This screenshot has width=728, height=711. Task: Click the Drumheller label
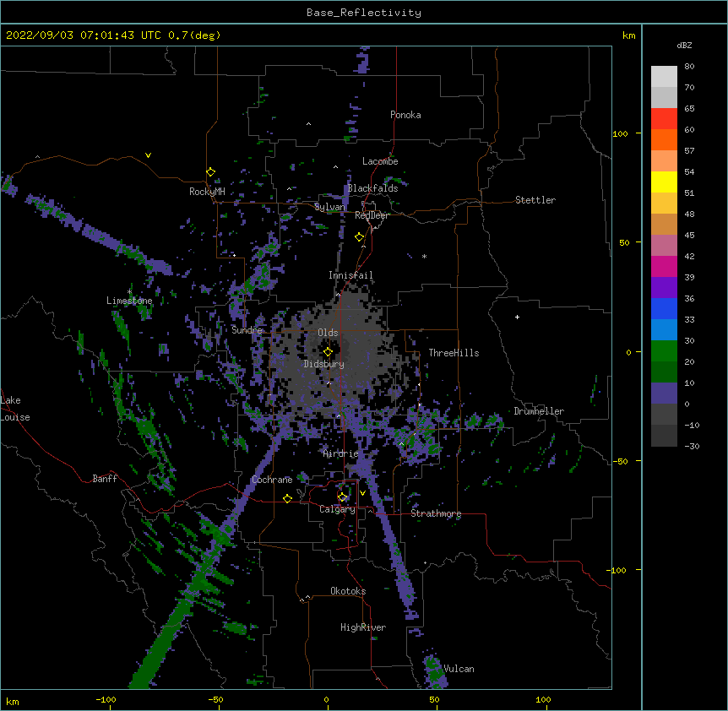(x=539, y=411)
